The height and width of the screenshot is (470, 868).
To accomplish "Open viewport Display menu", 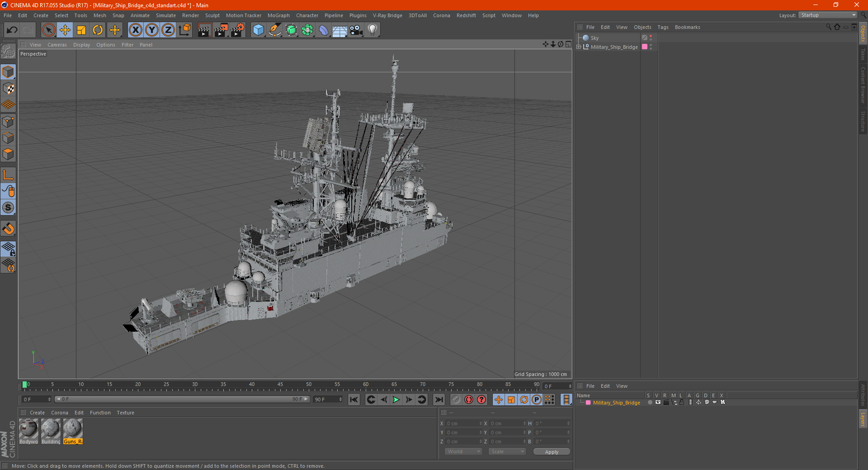I will pos(81,45).
